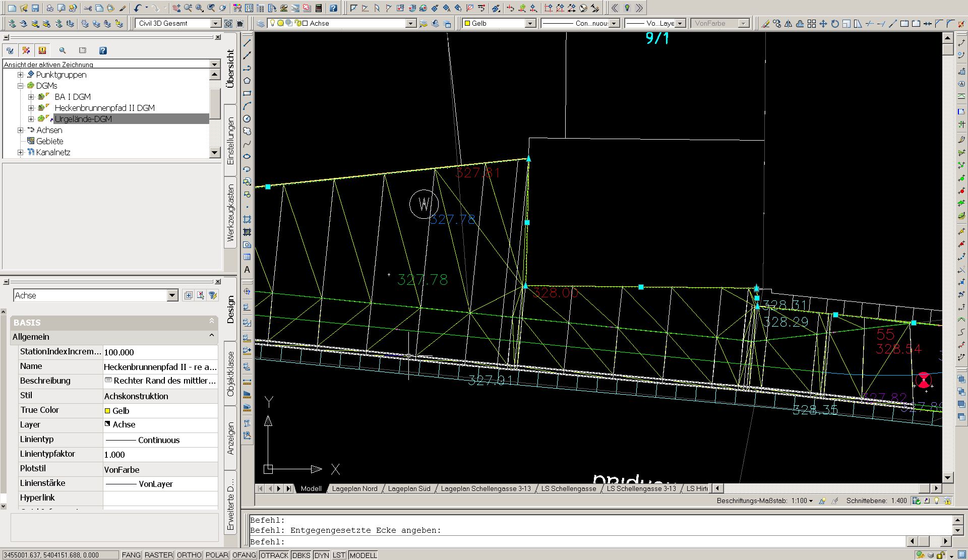This screenshot has height=560, width=968.
Task: Open the Achse layer dropdown
Action: point(411,23)
